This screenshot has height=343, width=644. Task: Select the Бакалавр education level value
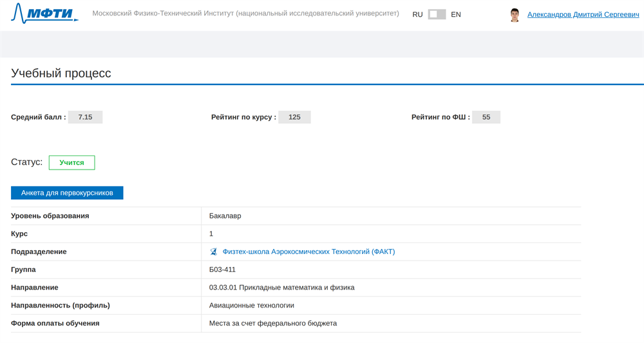225,216
